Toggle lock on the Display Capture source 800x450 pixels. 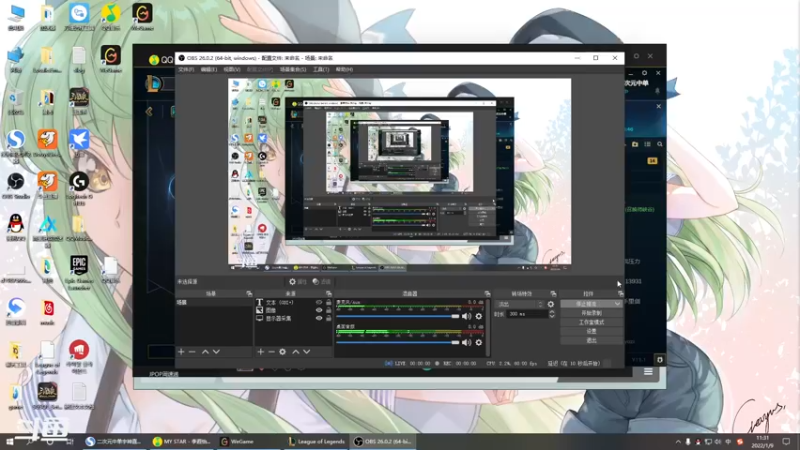[x=329, y=318]
